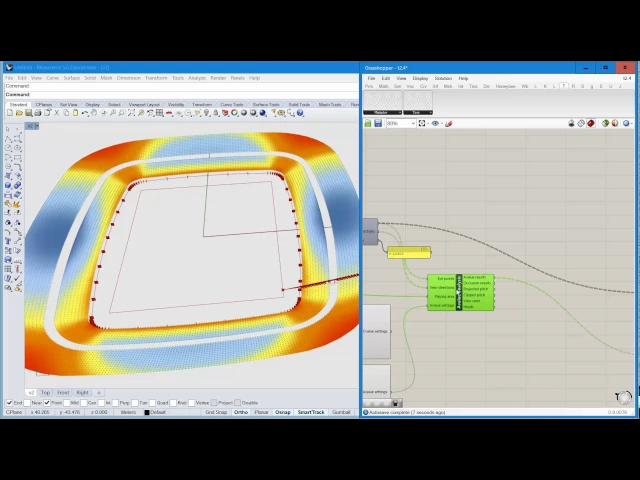Click the Grasshopper preview eye icon
The width and height of the screenshot is (640, 480).
pyautogui.click(x=435, y=124)
